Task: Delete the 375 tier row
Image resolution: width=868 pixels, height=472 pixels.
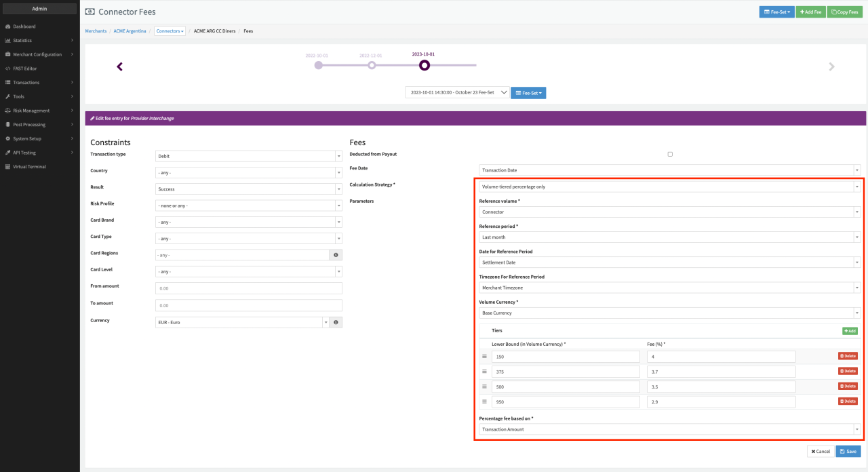Action: (848, 371)
